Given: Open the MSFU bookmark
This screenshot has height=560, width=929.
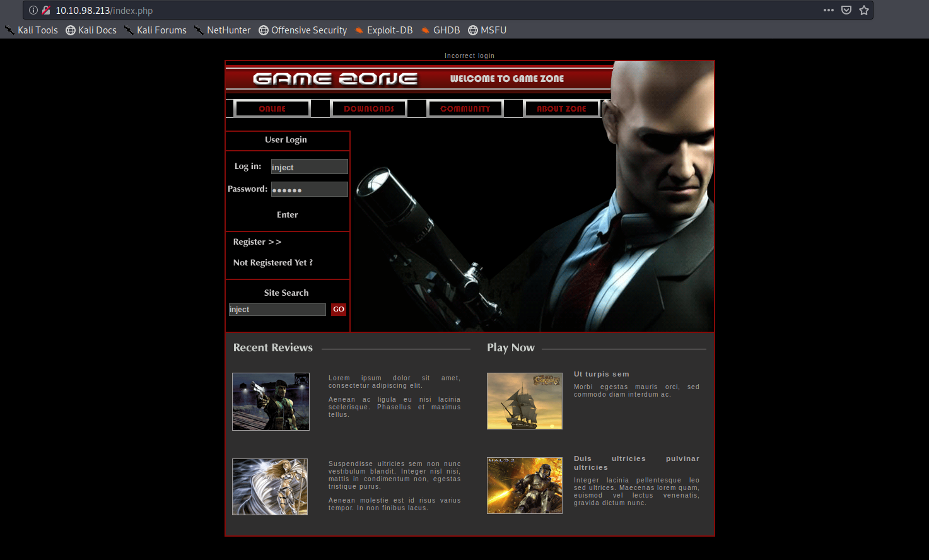Looking at the screenshot, I should pyautogui.click(x=488, y=30).
